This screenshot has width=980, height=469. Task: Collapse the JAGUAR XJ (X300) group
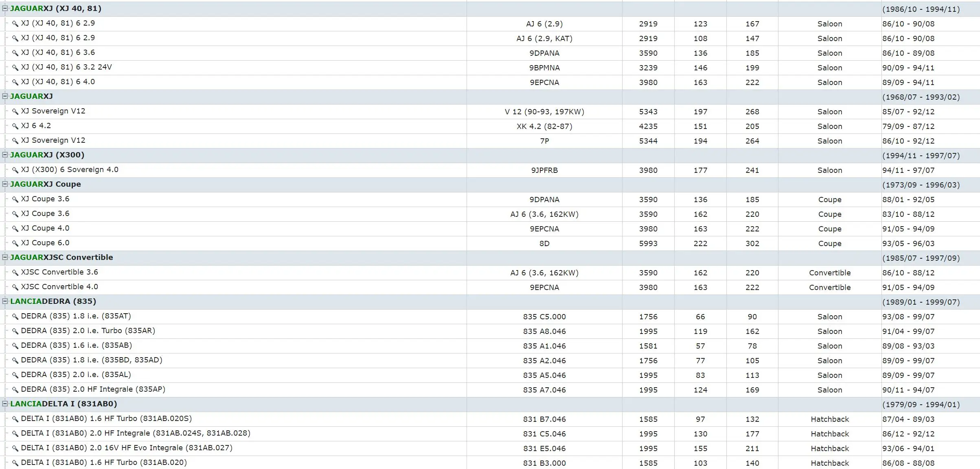[x=5, y=155]
